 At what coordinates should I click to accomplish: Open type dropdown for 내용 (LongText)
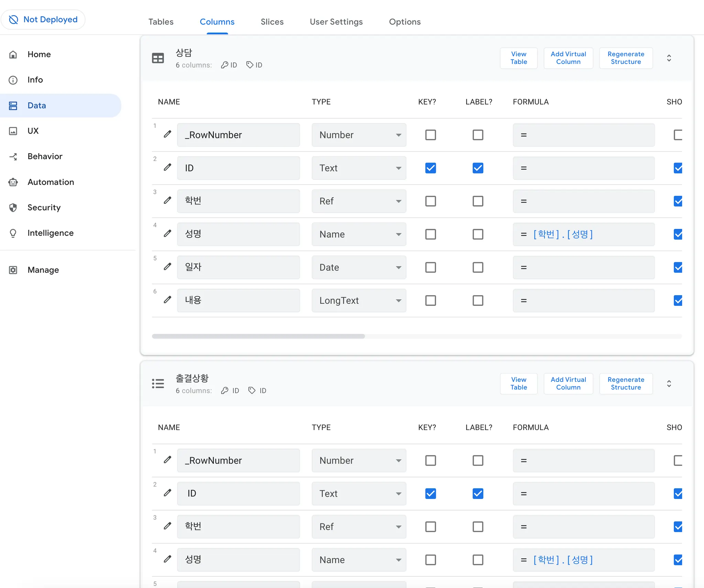(359, 301)
